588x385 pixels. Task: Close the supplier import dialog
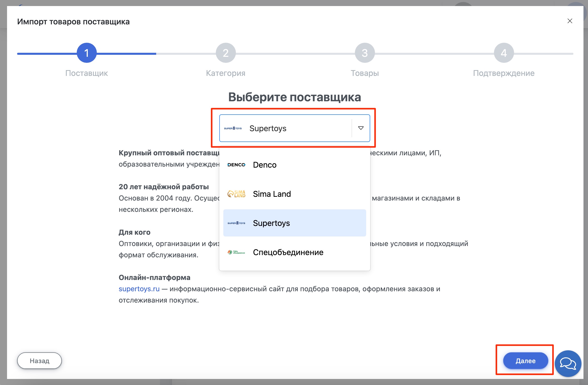(570, 21)
